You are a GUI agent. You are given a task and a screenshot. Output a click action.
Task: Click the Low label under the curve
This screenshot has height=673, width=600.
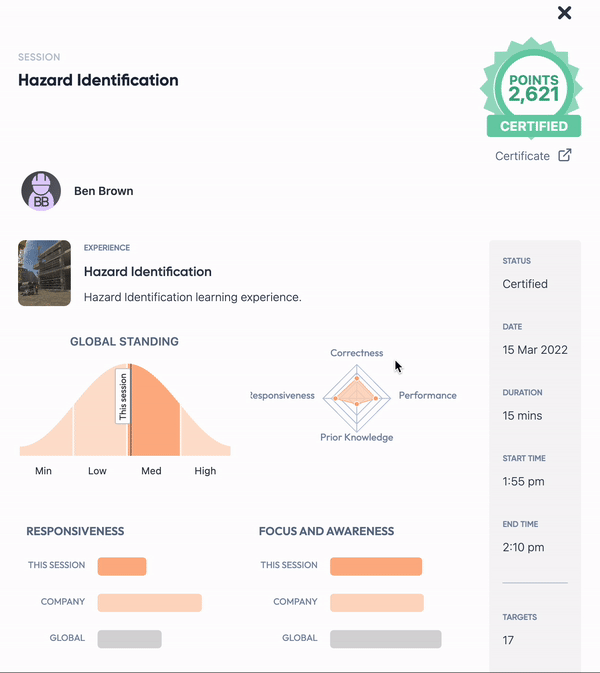(x=97, y=471)
